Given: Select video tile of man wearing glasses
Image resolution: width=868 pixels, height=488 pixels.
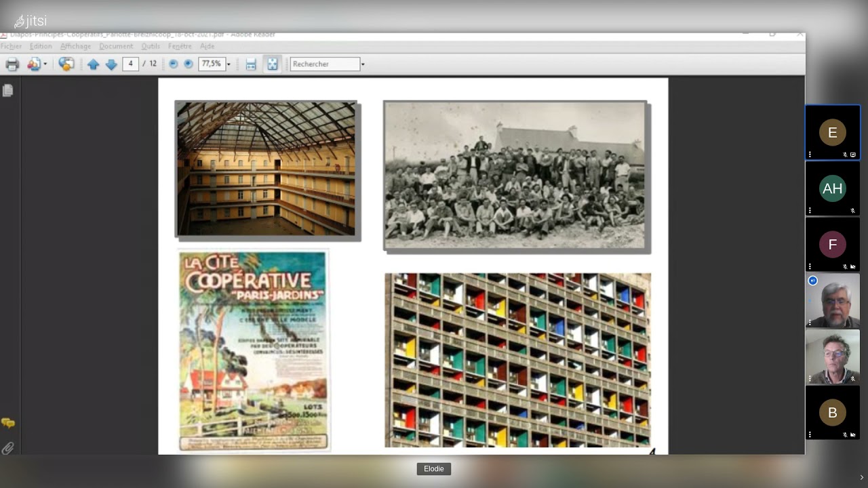Looking at the screenshot, I should (833, 357).
